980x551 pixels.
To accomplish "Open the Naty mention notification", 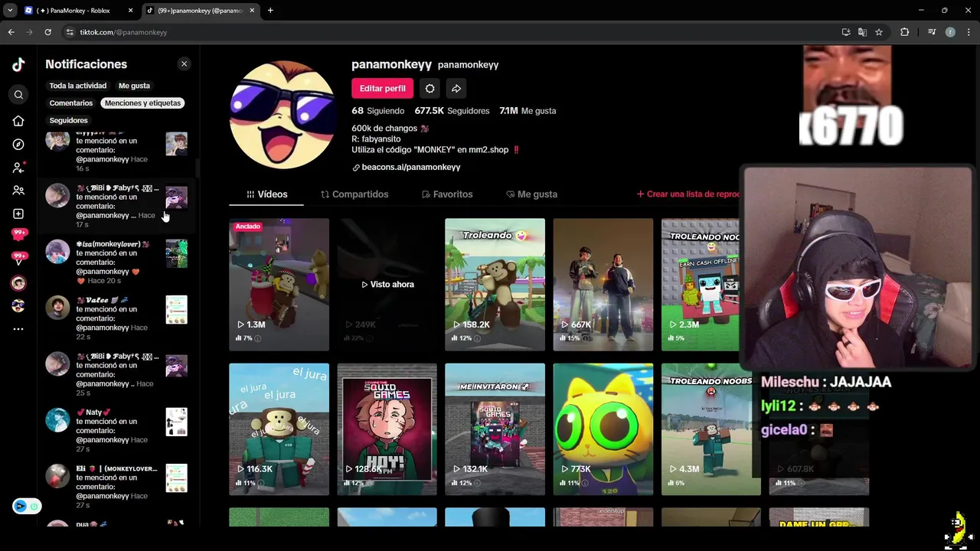I will coord(116,431).
